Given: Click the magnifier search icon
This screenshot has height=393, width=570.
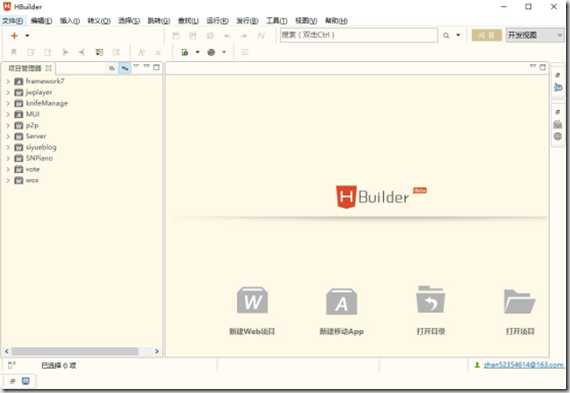Looking at the screenshot, I should click(x=446, y=35).
